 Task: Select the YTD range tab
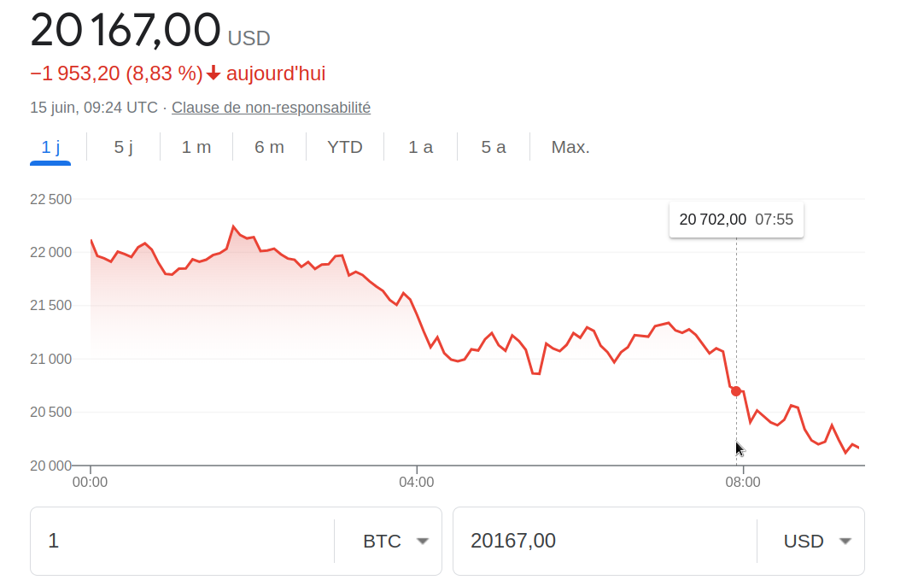pyautogui.click(x=345, y=147)
